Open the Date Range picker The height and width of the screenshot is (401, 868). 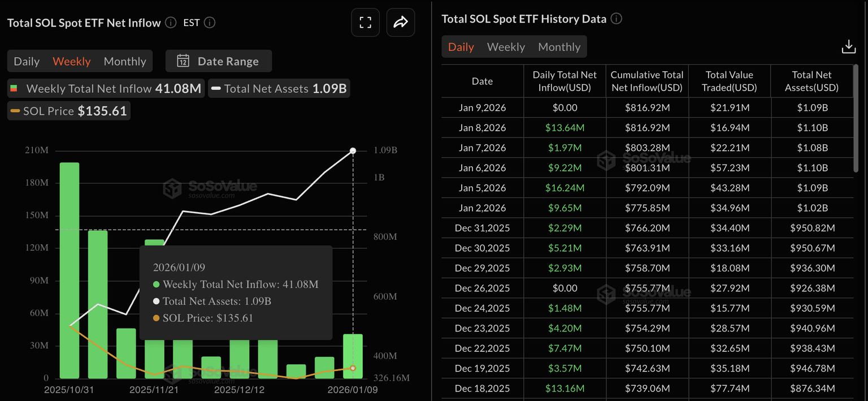tap(219, 61)
